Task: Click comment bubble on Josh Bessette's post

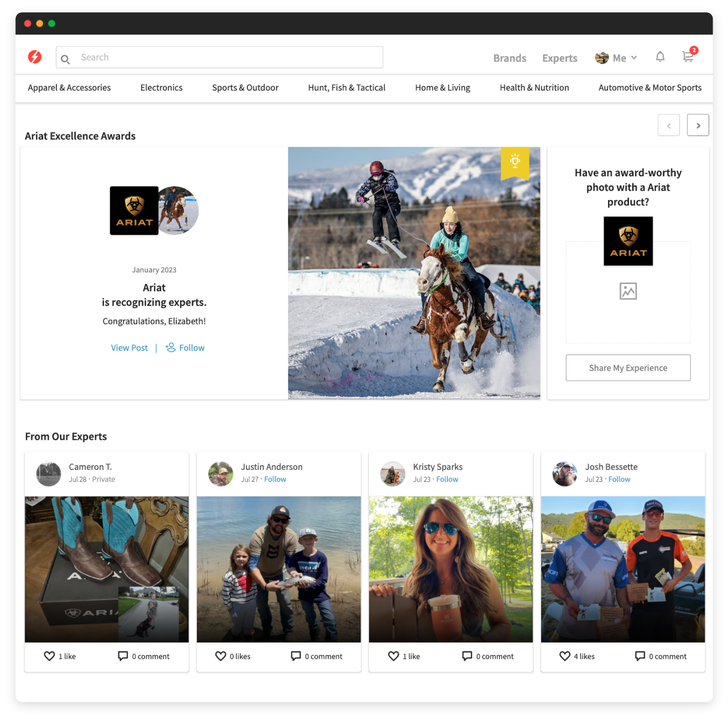Action: [x=640, y=656]
